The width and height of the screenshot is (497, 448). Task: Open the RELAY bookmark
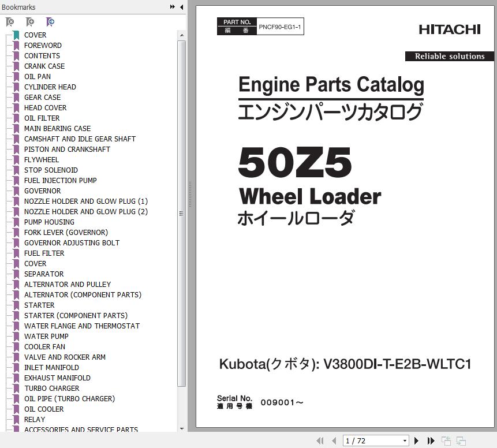[x=35, y=420]
